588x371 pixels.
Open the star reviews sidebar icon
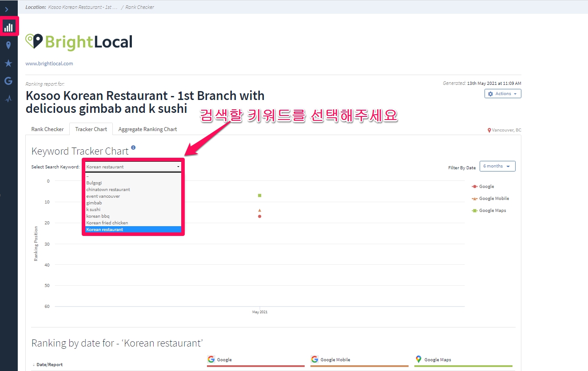[8, 64]
